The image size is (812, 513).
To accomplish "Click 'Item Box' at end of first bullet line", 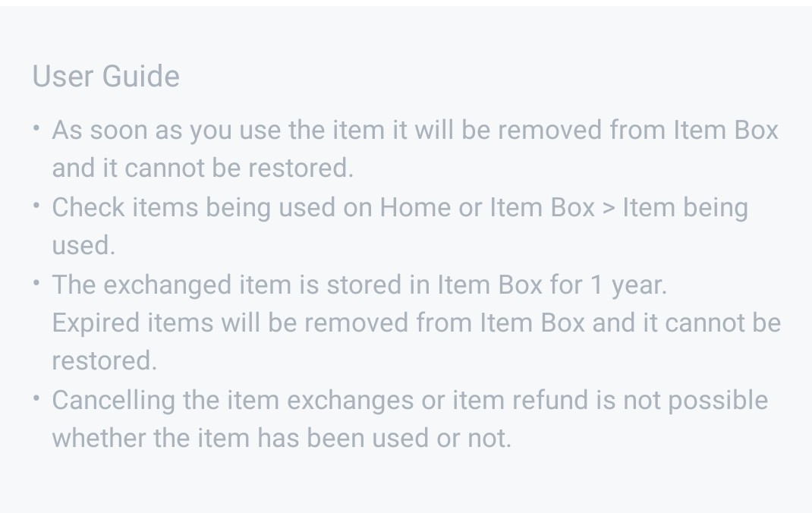I will (726, 131).
